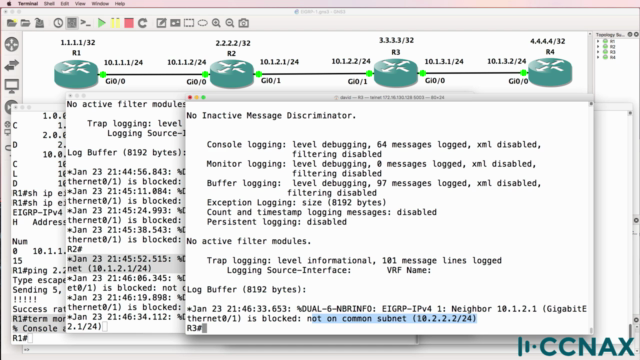Click the 10.1.3.1/24 address label

[x=444, y=62]
